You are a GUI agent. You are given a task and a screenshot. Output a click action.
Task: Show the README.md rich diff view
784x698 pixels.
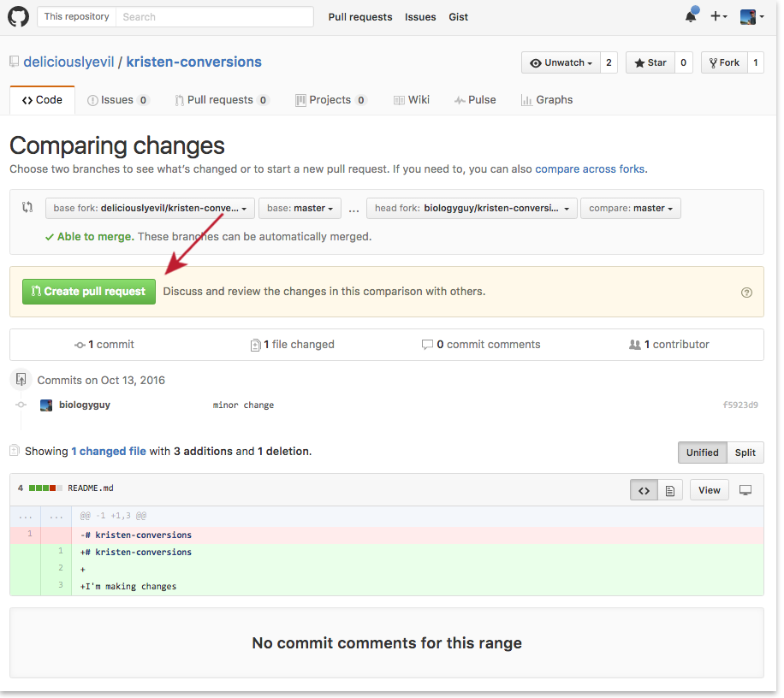(670, 491)
